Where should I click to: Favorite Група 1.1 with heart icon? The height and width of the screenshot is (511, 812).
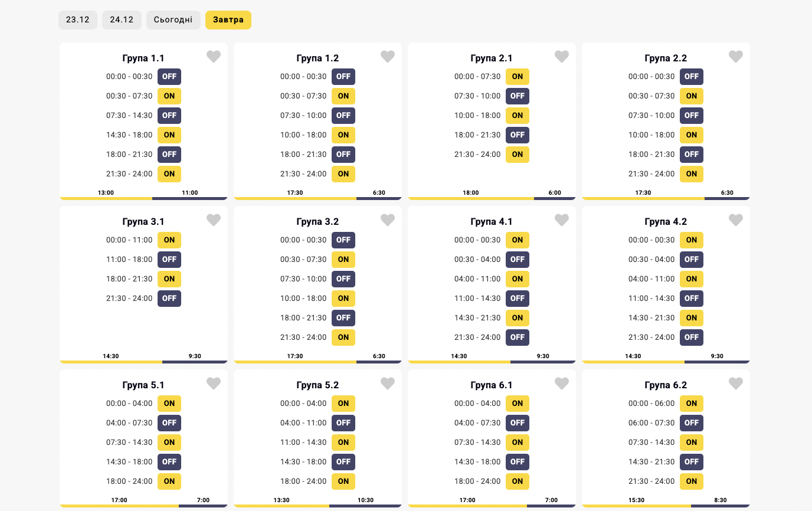(214, 57)
